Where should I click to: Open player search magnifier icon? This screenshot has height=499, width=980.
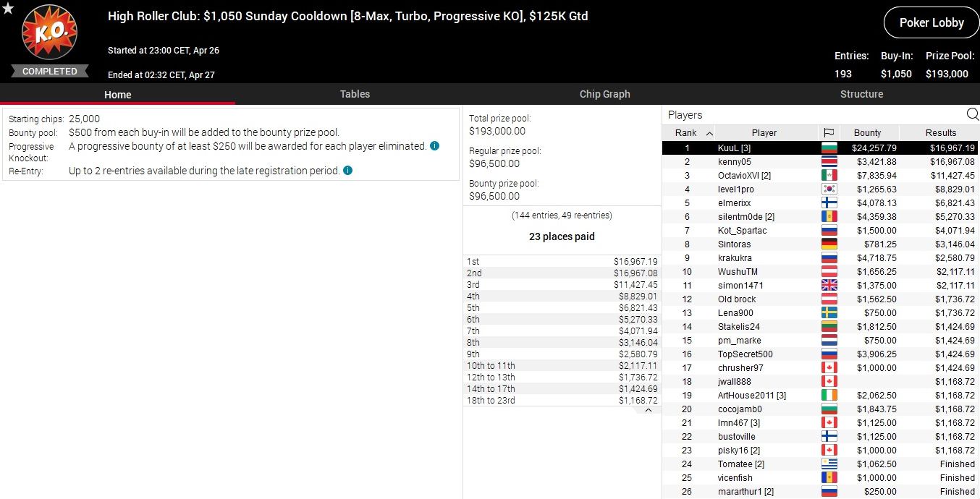[x=972, y=114]
